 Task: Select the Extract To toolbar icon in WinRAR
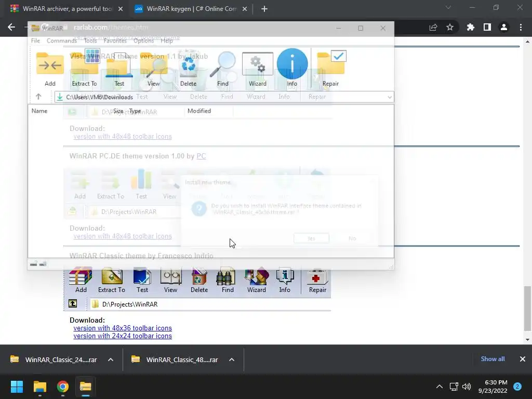pyautogui.click(x=85, y=68)
